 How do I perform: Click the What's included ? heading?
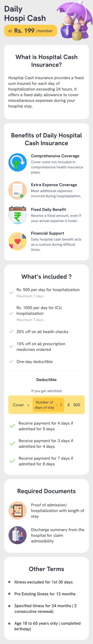(x=47, y=277)
